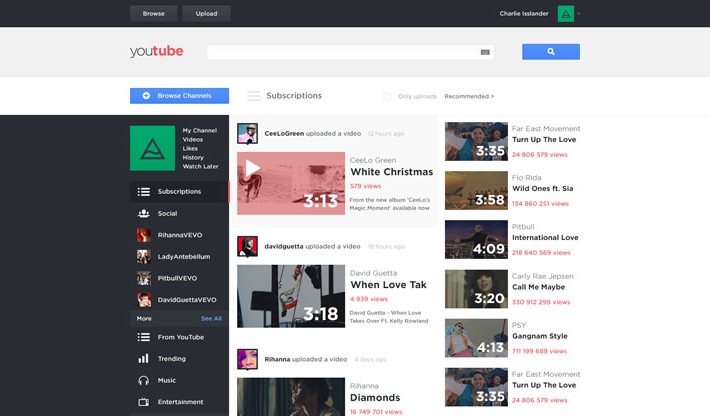Expand the Recommended chevron link
Viewport: 710px width, 416px height.
469,96
